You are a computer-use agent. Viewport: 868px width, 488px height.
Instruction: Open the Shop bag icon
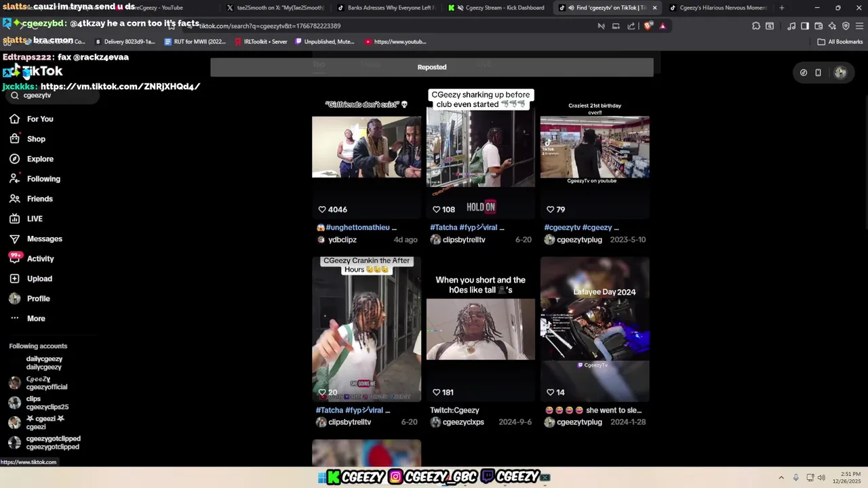[x=14, y=139]
